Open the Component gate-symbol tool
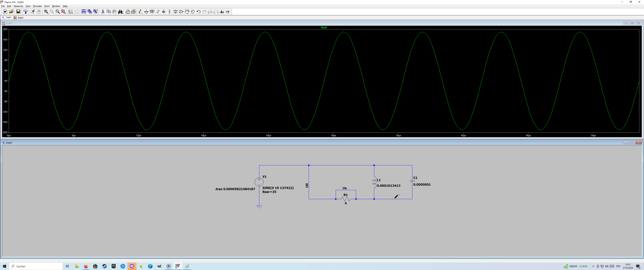This screenshot has height=270, width=644. click(x=181, y=12)
